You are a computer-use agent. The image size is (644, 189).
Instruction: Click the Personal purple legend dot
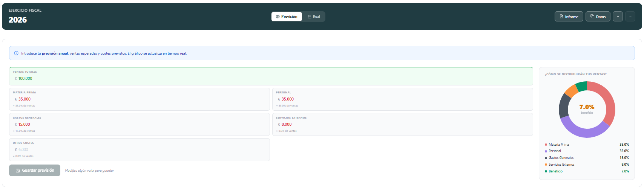click(x=546, y=151)
